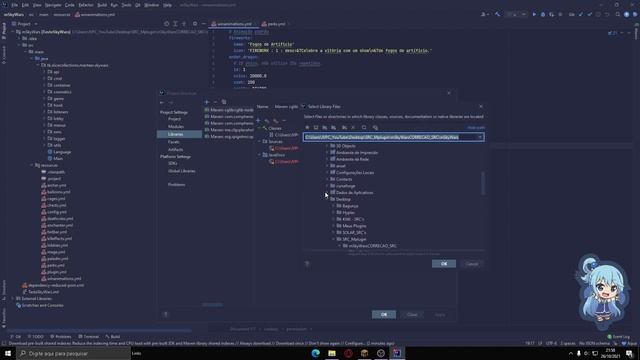Click the Windows Start button
Screen dimensions: 640x360
(8, 353)
